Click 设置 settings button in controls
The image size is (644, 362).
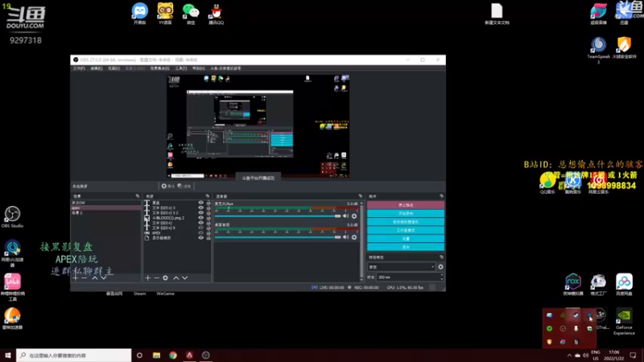pos(406,238)
